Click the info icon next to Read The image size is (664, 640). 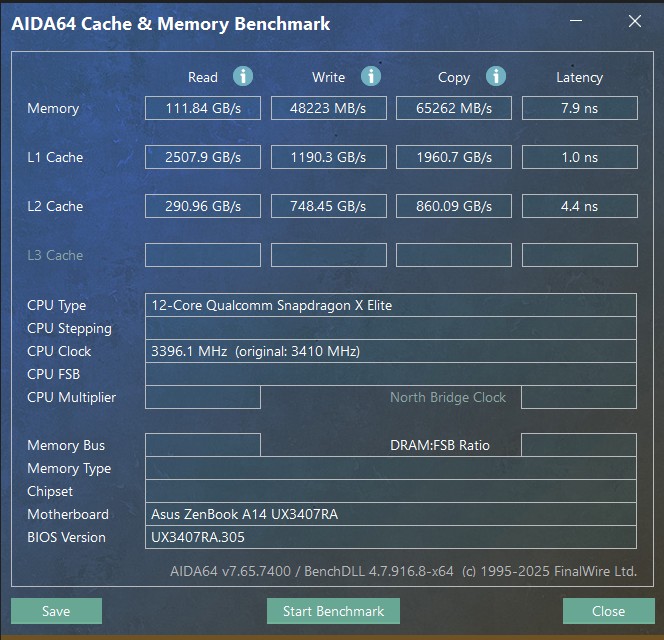[243, 76]
